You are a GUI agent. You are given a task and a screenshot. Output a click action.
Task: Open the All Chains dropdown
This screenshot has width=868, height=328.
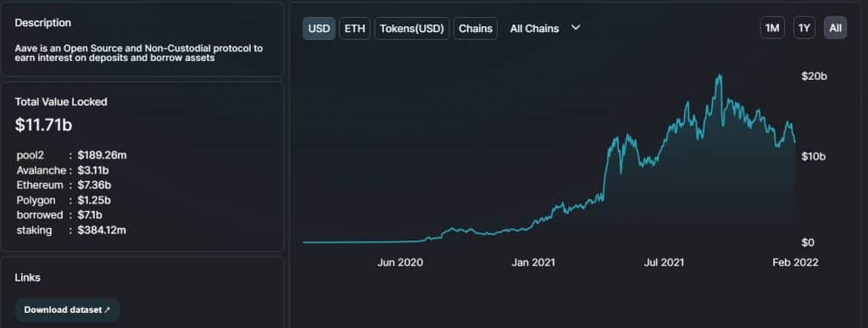(x=545, y=29)
